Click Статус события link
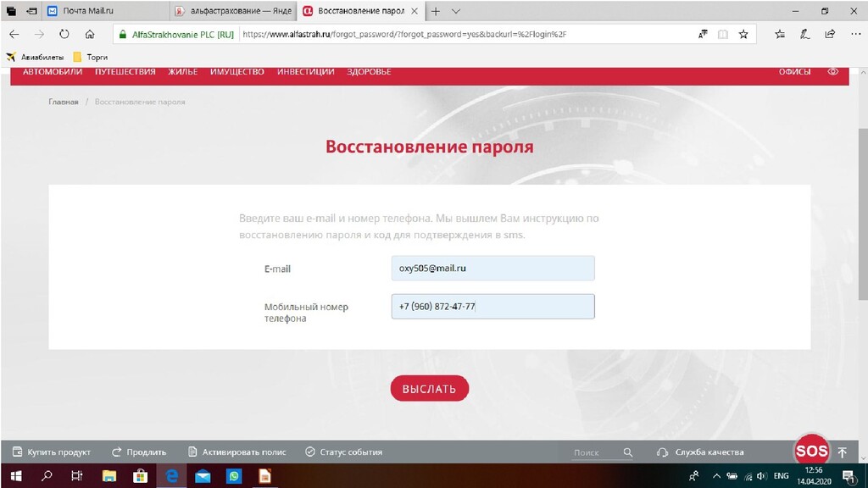The height and width of the screenshot is (488, 868). pyautogui.click(x=344, y=452)
